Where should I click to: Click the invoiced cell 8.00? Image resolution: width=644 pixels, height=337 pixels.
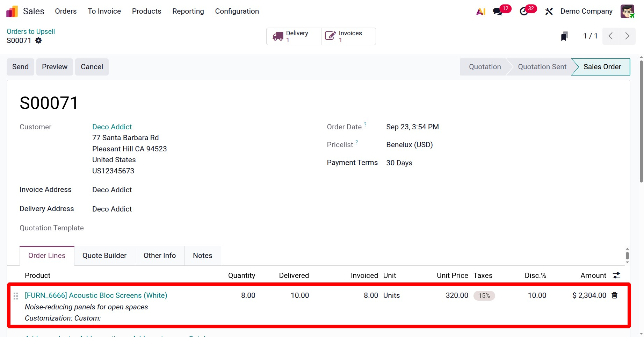click(x=371, y=295)
